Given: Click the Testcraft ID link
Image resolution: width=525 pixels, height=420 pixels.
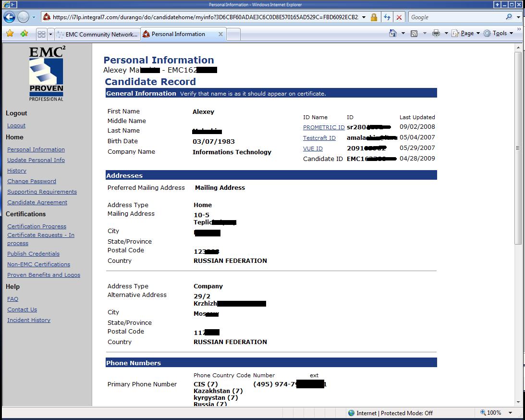Looking at the screenshot, I should [x=319, y=138].
